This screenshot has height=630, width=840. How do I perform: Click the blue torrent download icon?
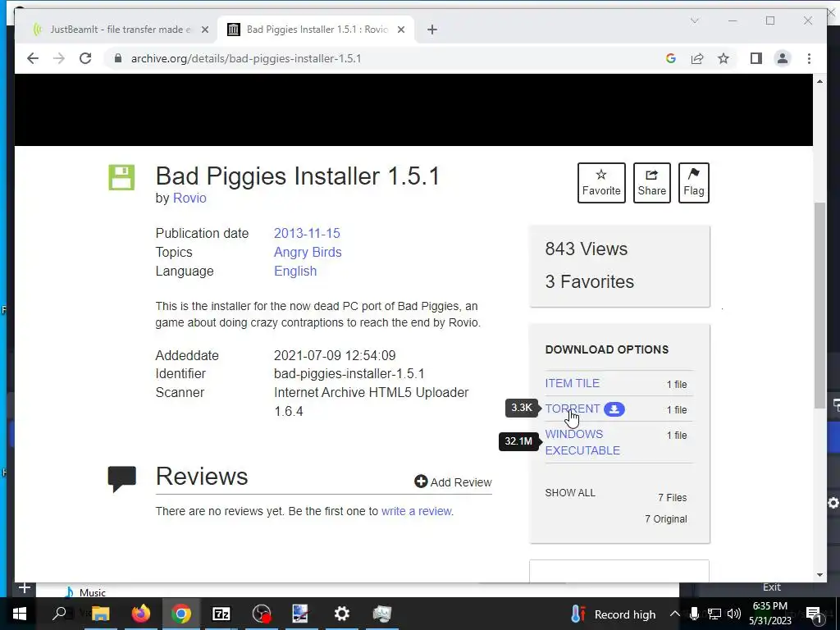[x=614, y=409]
